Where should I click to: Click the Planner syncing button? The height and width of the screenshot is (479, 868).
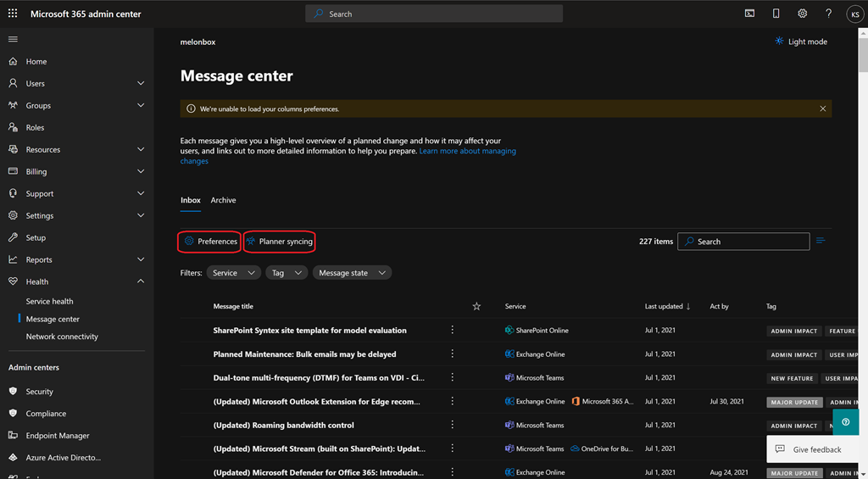[x=280, y=242]
